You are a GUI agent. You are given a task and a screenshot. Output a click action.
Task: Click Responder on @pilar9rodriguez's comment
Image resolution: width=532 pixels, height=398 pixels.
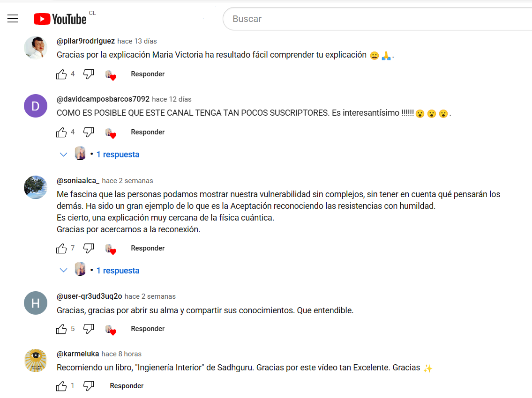[148, 74]
